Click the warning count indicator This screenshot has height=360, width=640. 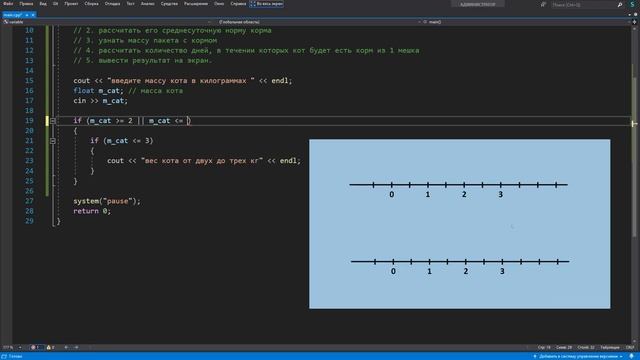(x=50, y=347)
